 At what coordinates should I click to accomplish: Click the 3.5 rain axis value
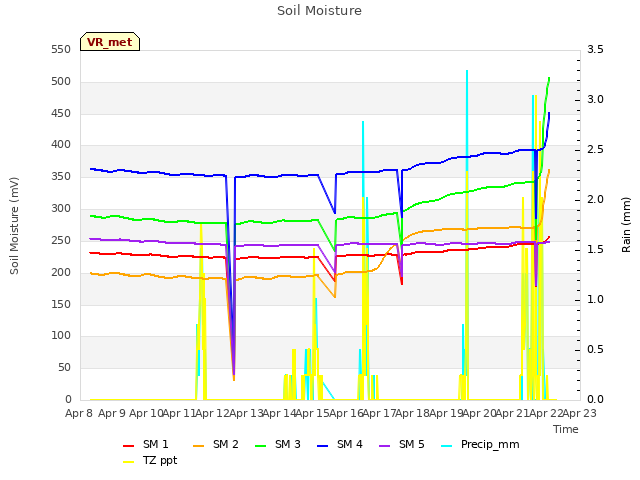[x=595, y=50]
